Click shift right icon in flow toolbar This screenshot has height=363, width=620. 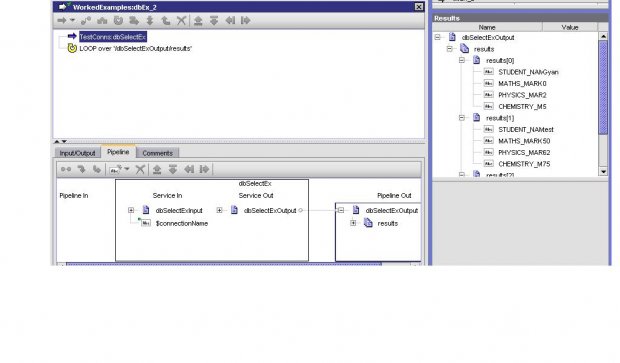246,21
